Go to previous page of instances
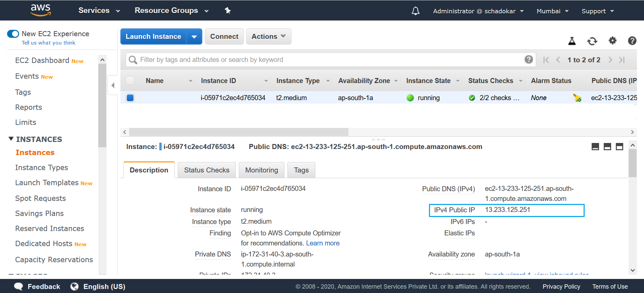 [x=558, y=60]
